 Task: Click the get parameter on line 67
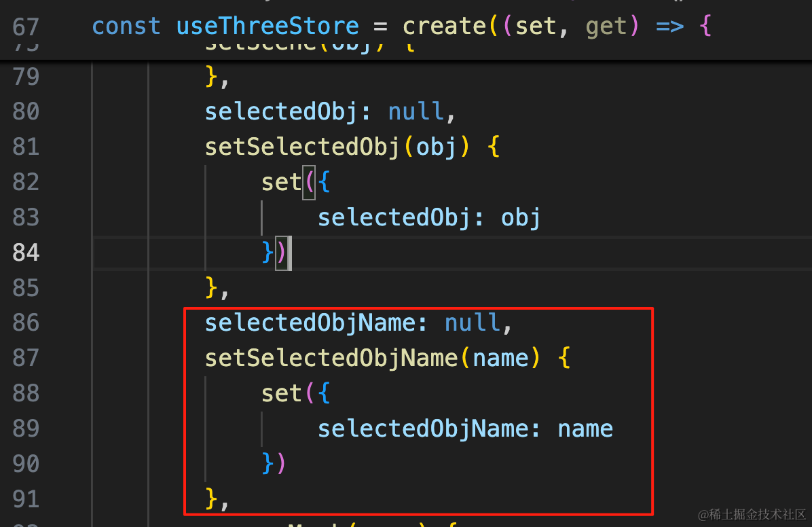pos(606,27)
